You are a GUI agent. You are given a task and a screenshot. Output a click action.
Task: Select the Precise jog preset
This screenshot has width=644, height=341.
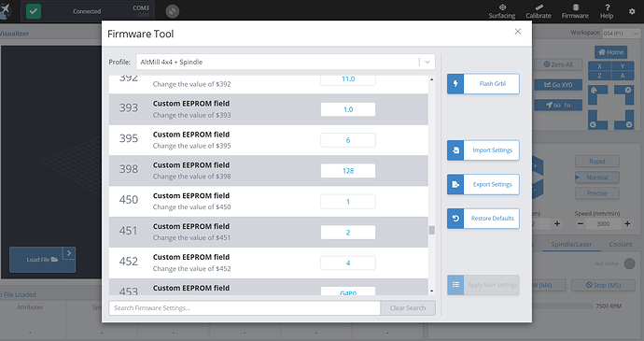pyautogui.click(x=596, y=193)
